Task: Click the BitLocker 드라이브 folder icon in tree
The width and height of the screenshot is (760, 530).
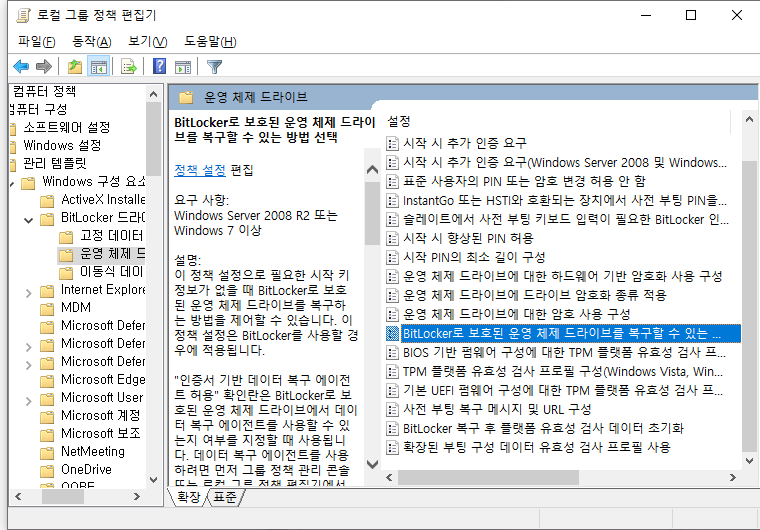Action: (47, 219)
